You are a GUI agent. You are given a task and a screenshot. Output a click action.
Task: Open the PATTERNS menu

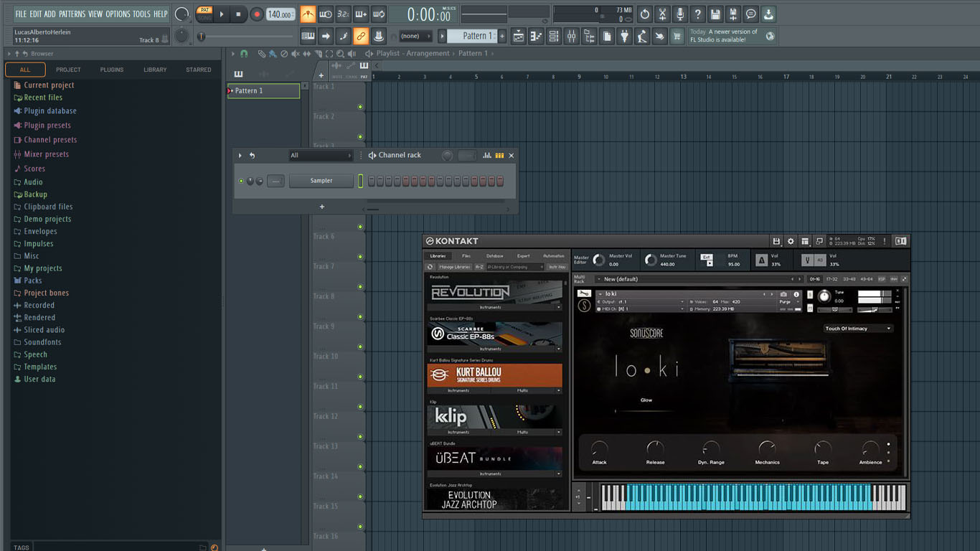pyautogui.click(x=72, y=14)
